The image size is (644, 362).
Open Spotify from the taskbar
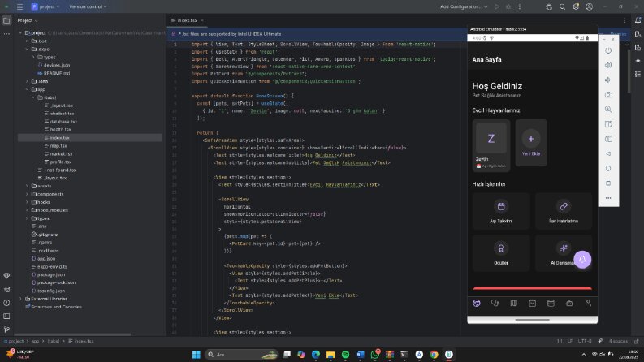(x=345, y=354)
